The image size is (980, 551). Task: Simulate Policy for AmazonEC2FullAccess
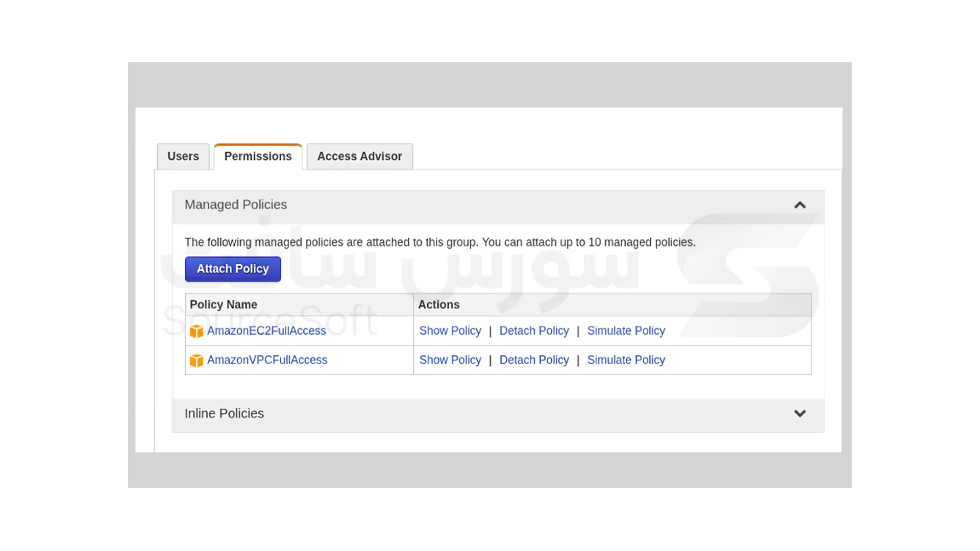coord(626,331)
